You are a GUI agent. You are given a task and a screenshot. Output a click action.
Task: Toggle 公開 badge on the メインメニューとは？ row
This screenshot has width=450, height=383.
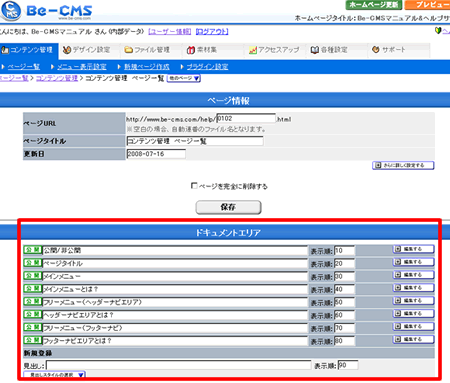32,288
